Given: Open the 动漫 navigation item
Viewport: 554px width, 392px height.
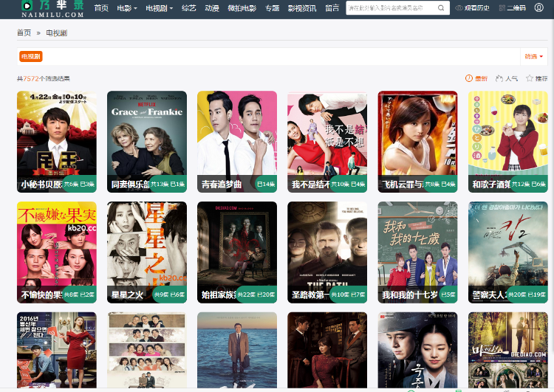Looking at the screenshot, I should pos(212,8).
